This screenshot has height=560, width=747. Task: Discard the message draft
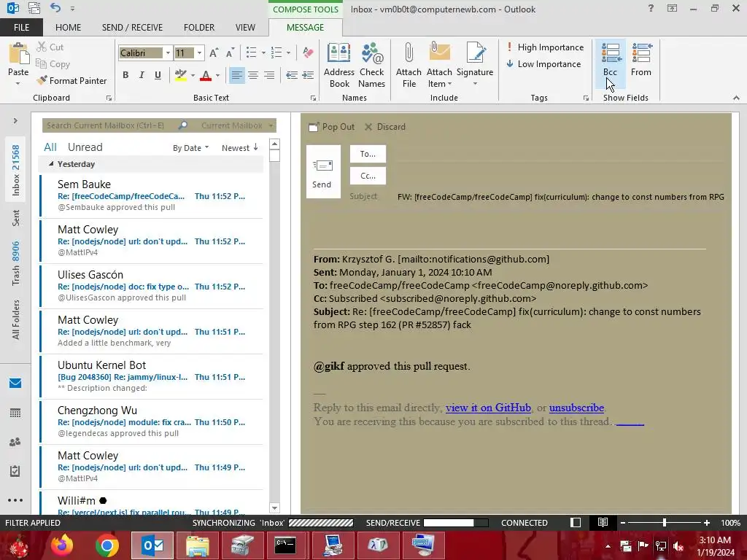coord(385,127)
